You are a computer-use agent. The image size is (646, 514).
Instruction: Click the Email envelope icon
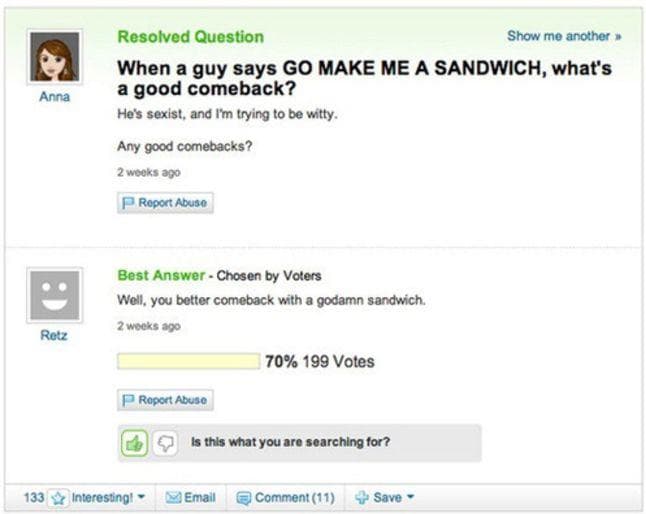coord(172,498)
